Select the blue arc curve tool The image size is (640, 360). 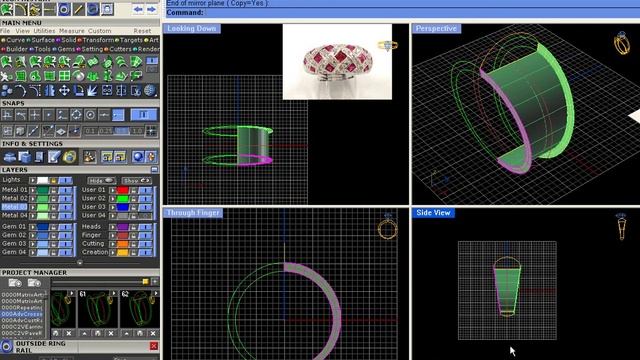click(x=21, y=90)
